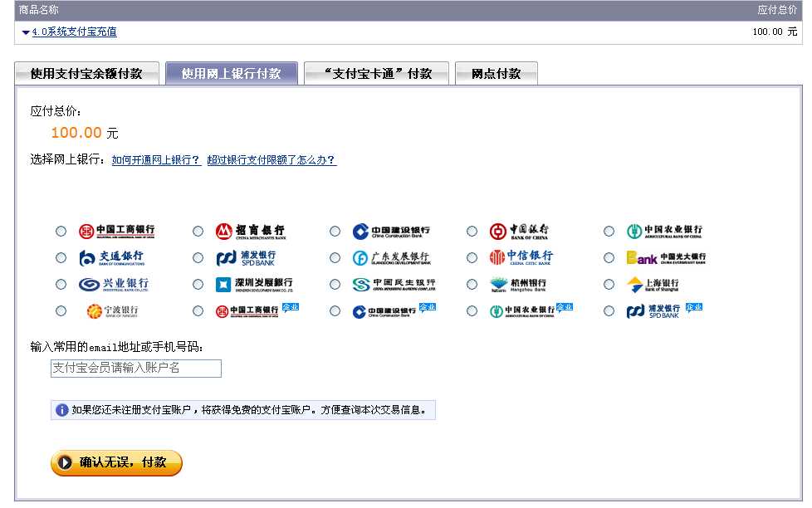Switch to the 使用支付宝余额付款 tab
Image resolution: width=812 pixels, height=508 pixels.
click(88, 72)
